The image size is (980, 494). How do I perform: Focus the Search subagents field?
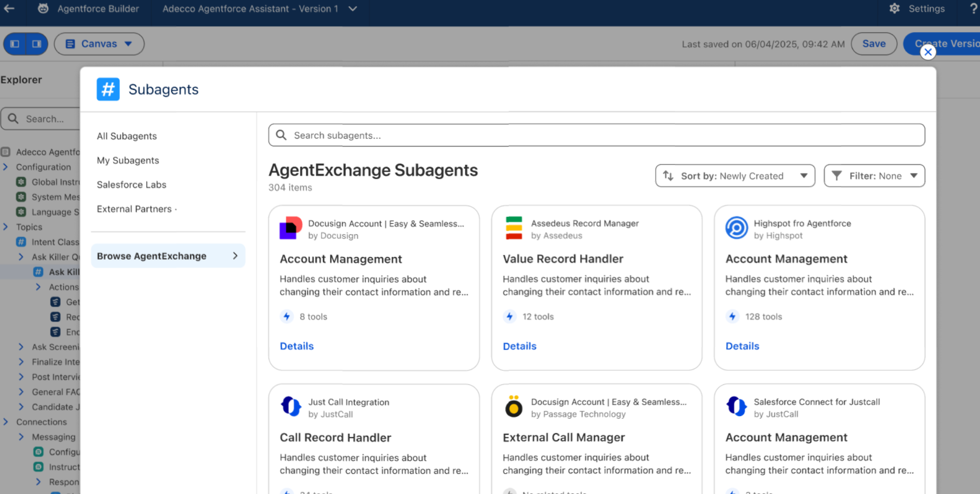coord(596,135)
